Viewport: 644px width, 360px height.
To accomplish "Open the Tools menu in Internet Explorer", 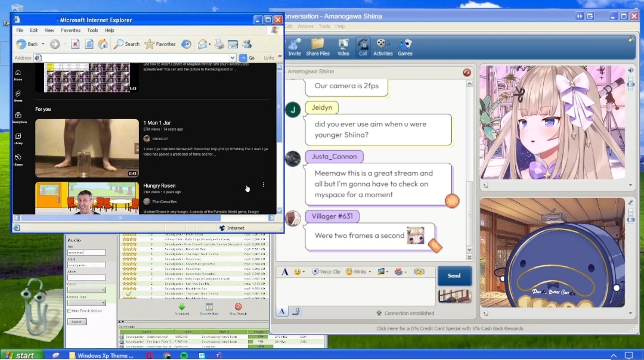I will point(92,30).
